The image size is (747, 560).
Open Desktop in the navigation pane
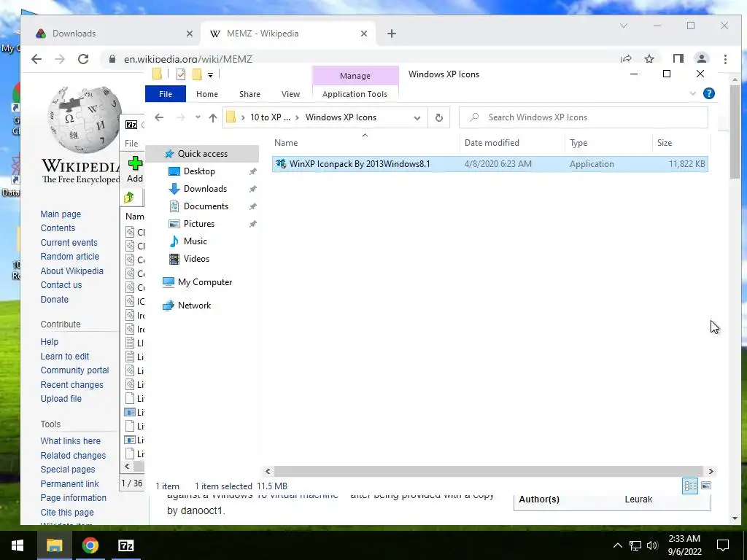click(x=199, y=171)
